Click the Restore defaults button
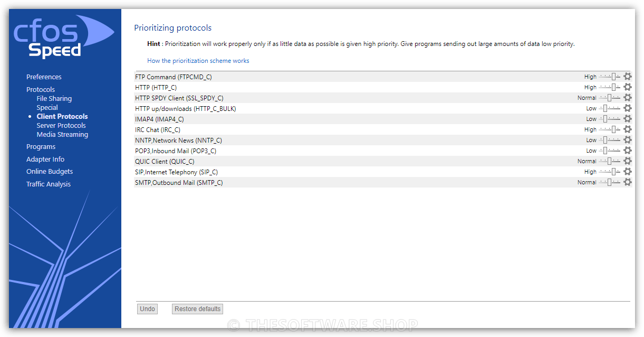644x337 pixels. click(197, 309)
